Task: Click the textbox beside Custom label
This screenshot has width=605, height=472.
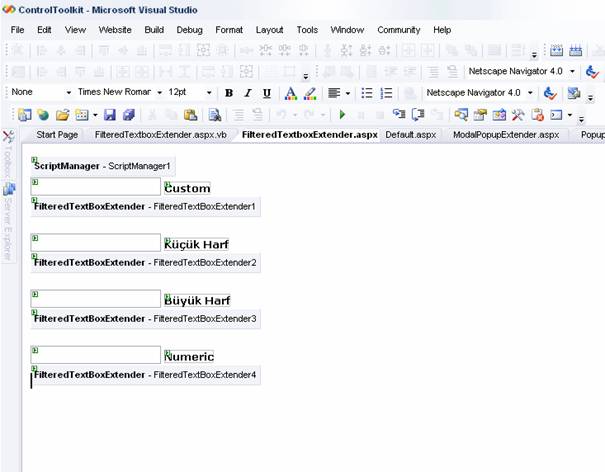Action: click(x=96, y=186)
